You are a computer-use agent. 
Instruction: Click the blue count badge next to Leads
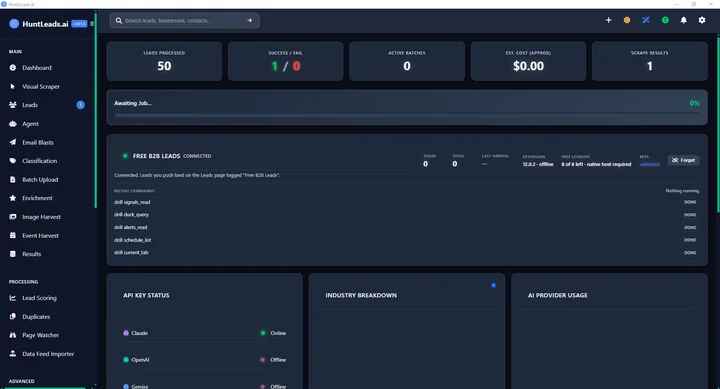[x=80, y=105]
